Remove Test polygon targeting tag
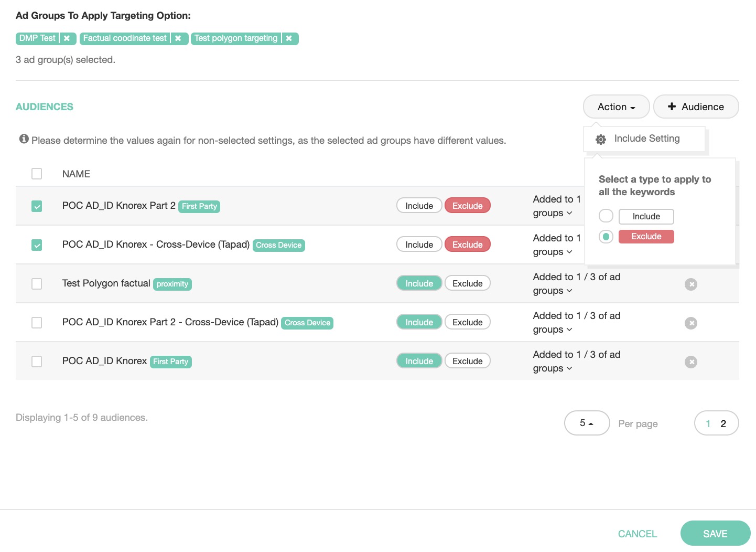 pyautogui.click(x=289, y=38)
